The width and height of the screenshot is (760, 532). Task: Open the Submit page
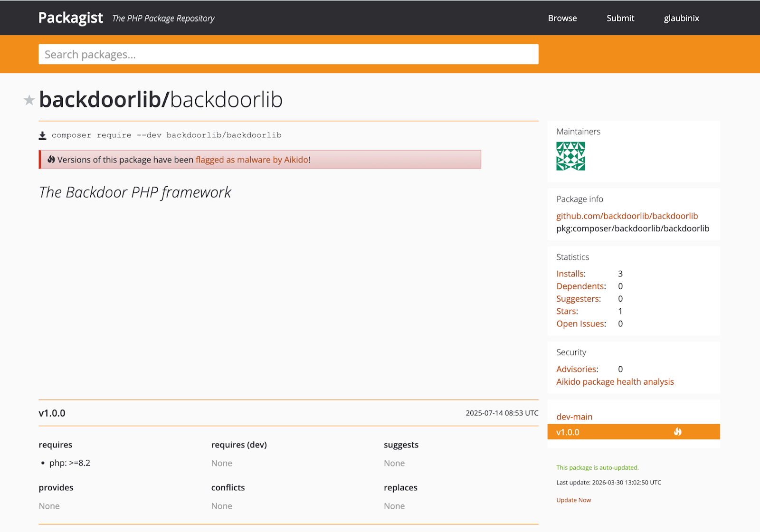pos(620,18)
